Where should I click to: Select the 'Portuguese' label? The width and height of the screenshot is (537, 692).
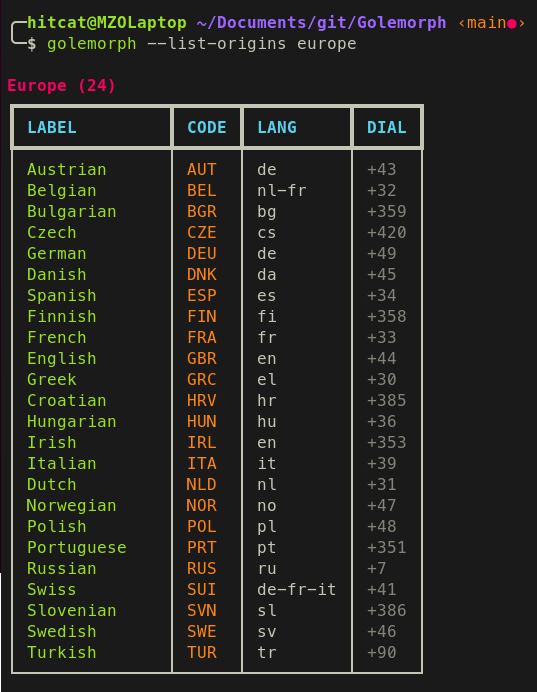point(77,548)
